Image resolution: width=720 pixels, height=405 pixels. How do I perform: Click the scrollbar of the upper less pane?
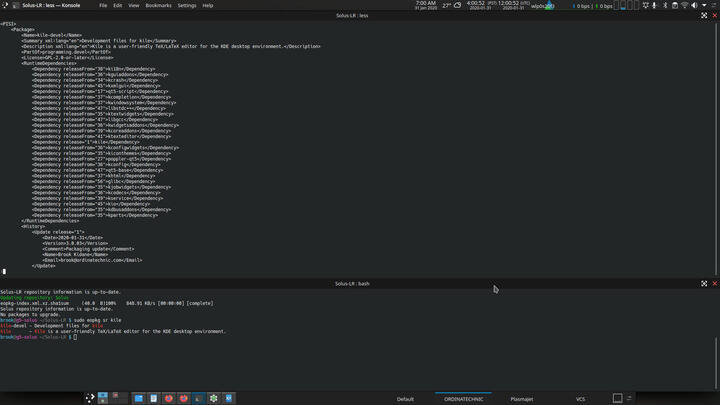[717, 148]
